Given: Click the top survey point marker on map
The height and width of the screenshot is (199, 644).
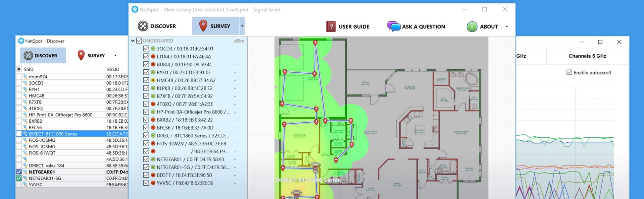Looking at the screenshot, I should tap(315, 42).
